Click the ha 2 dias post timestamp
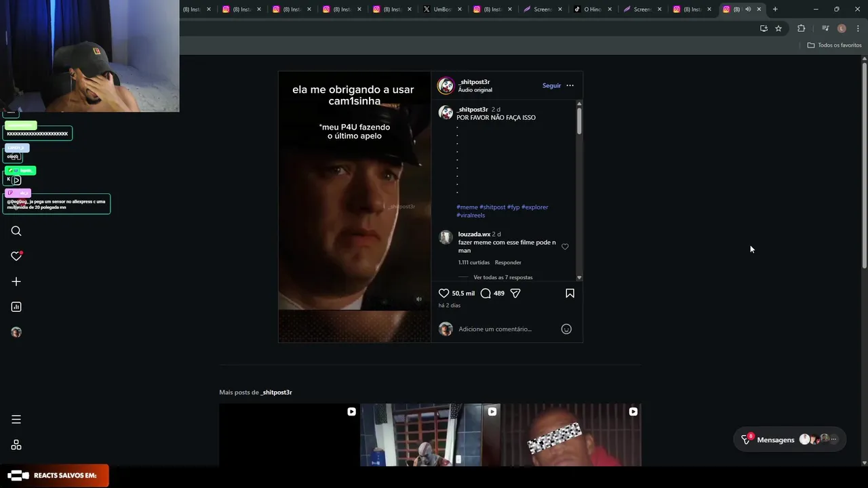This screenshot has height=488, width=868. click(449, 306)
